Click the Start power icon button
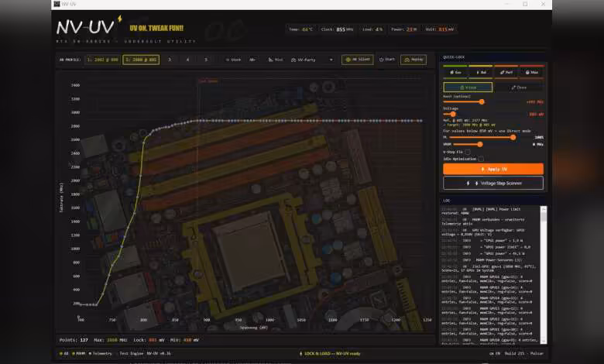The height and width of the screenshot is (364, 604). (387, 59)
